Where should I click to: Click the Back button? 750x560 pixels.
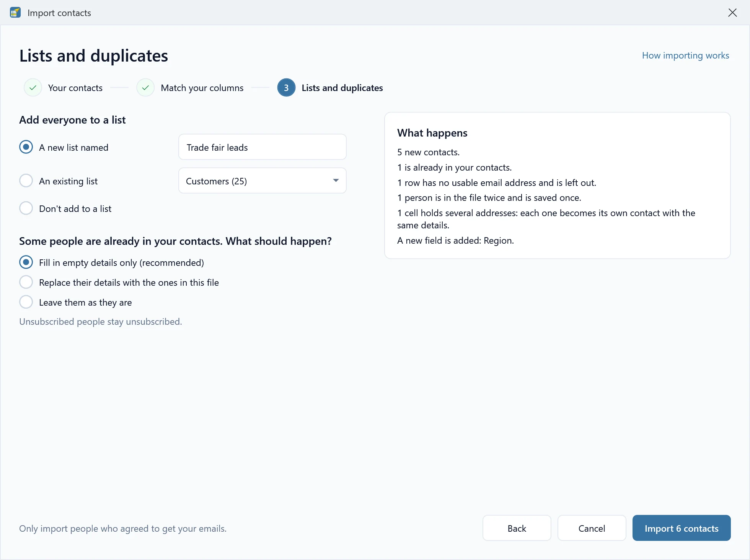[517, 528]
